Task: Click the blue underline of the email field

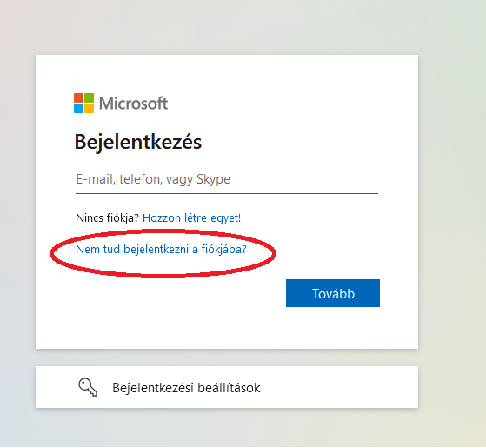Action: 227,193
